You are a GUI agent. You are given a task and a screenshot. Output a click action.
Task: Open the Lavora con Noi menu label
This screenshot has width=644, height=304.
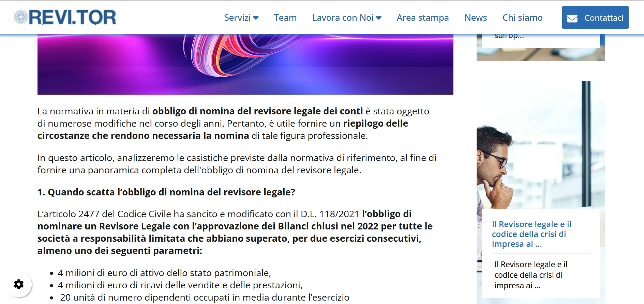click(343, 18)
